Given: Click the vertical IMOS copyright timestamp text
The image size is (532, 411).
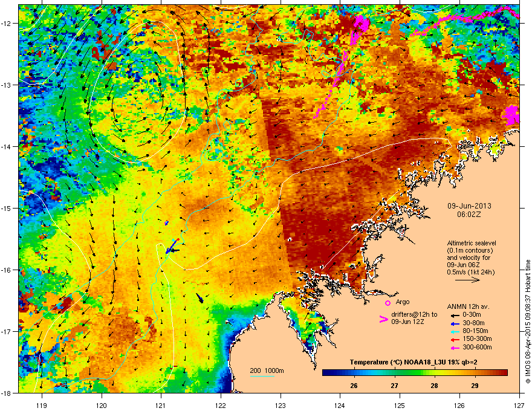Looking at the screenshot, I should [x=528, y=322].
